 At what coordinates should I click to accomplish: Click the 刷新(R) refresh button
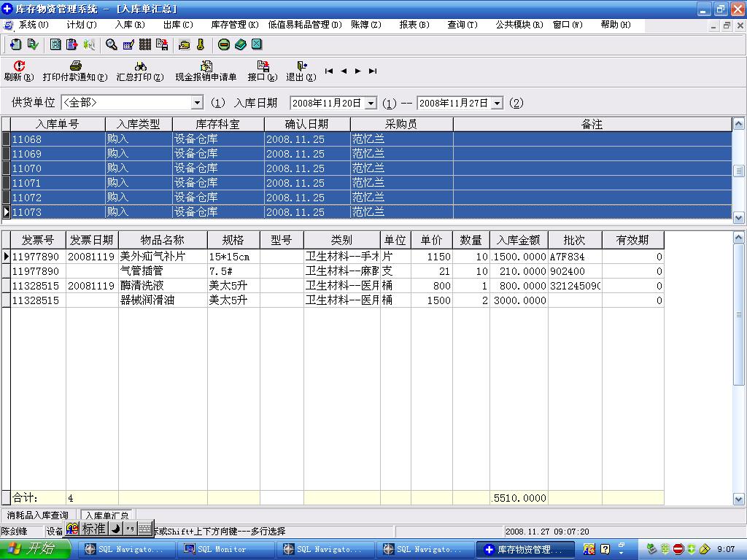pos(19,71)
